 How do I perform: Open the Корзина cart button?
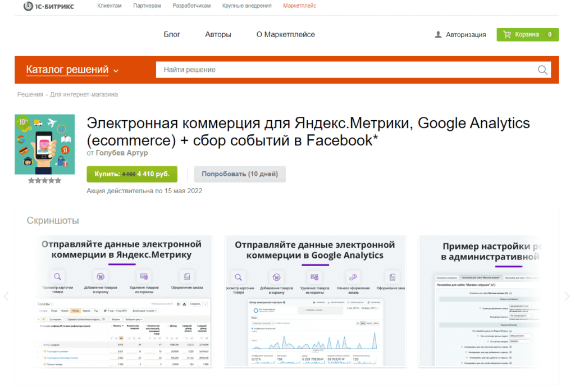point(527,34)
